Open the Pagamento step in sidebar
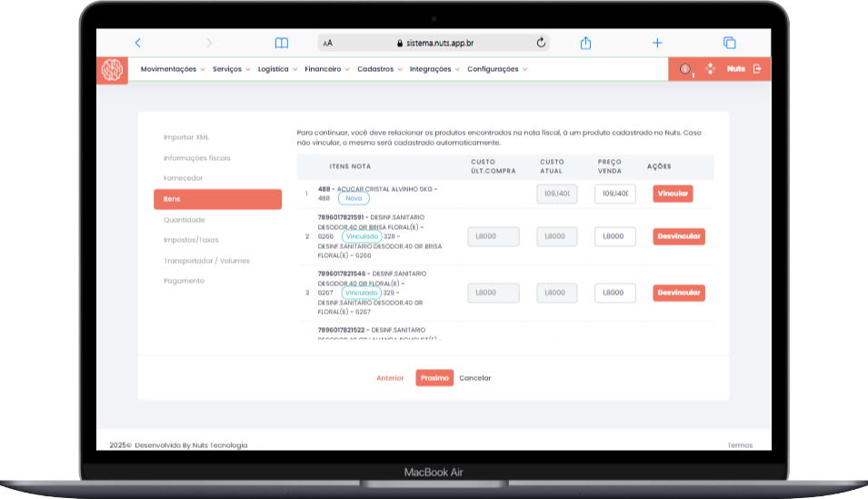This screenshot has width=868, height=499. (185, 281)
